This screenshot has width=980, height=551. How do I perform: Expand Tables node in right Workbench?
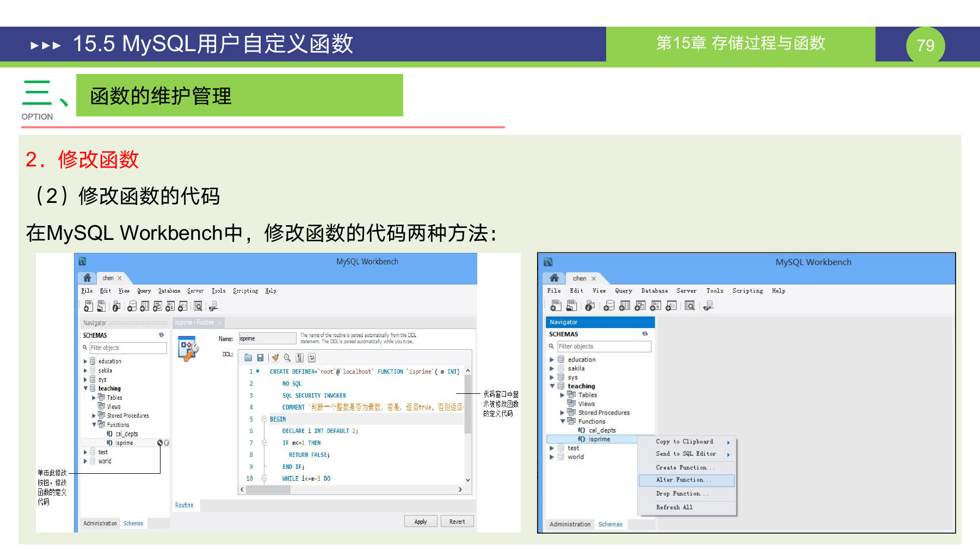[x=562, y=395]
